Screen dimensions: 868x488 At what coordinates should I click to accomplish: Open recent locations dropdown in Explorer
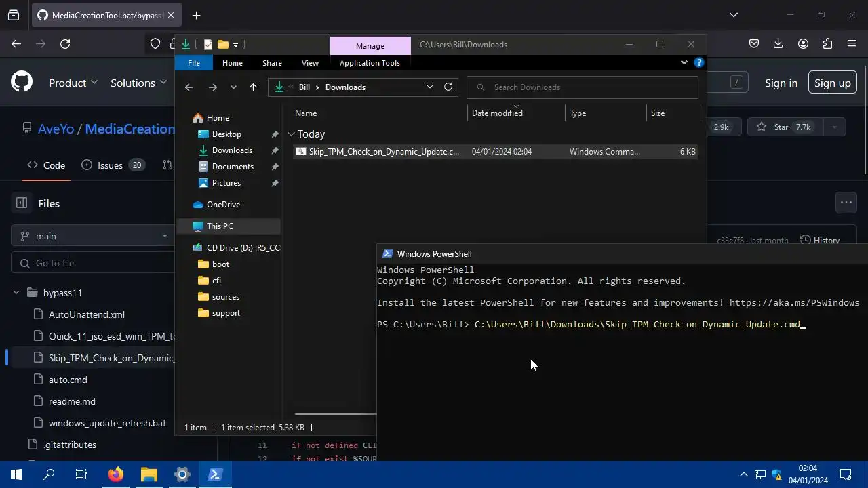tap(233, 87)
